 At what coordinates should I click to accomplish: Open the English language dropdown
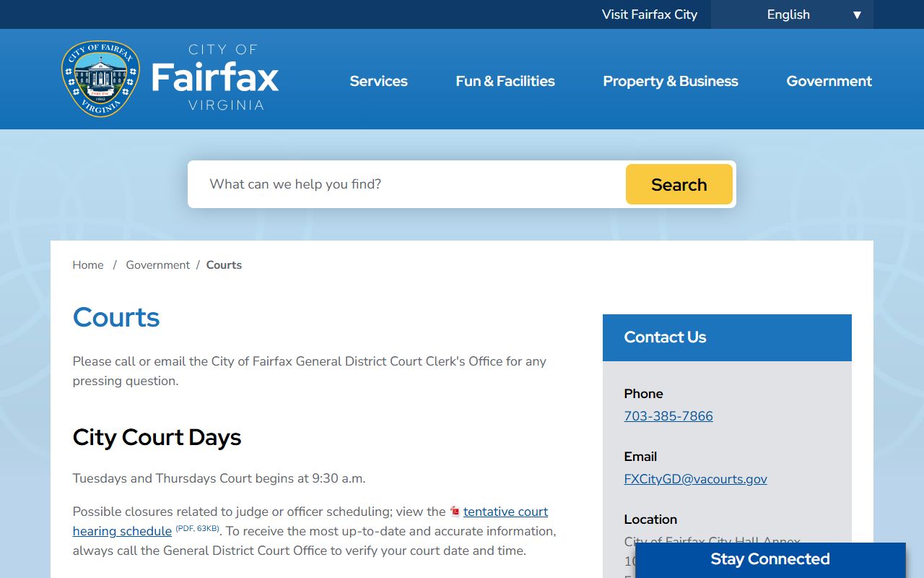click(792, 14)
